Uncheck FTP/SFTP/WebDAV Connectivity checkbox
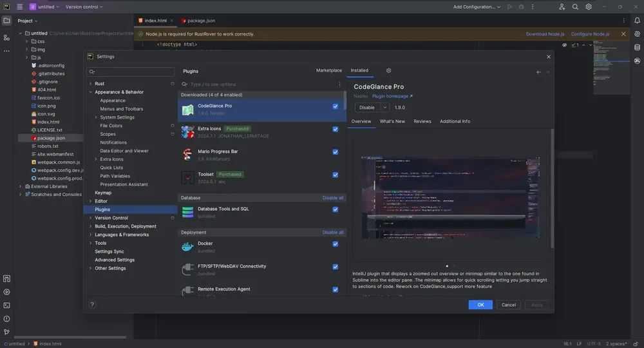Image resolution: width=644 pixels, height=348 pixels. [336, 267]
